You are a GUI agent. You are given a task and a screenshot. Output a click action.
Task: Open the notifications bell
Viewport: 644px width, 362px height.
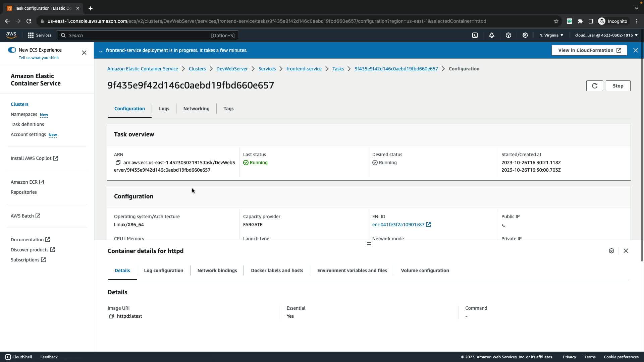492,35
